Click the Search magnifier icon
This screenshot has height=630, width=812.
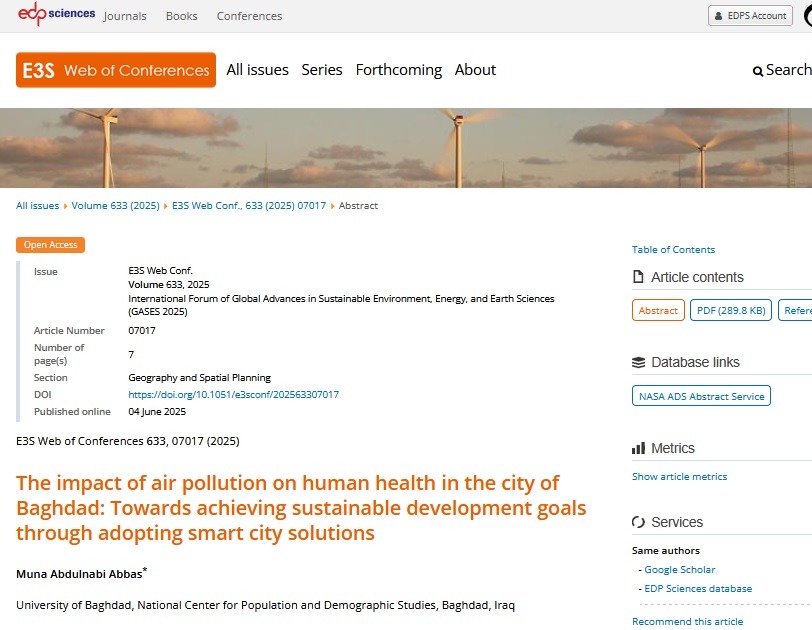pos(758,71)
